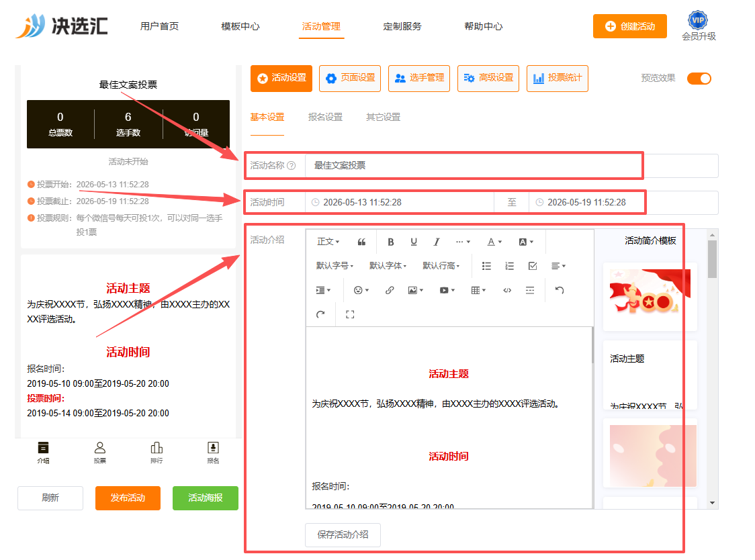Open the 正文 heading style dropdown
This screenshot has width=755, height=560.
coord(328,242)
